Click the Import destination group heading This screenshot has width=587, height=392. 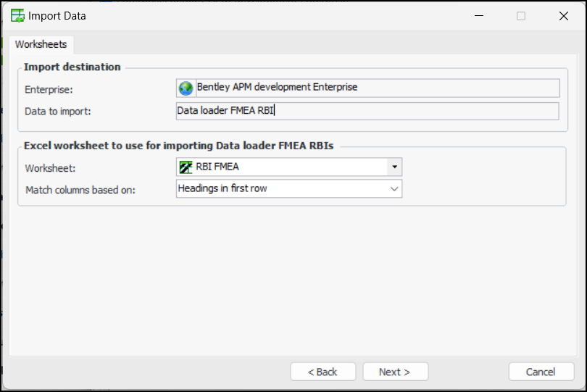pos(72,67)
